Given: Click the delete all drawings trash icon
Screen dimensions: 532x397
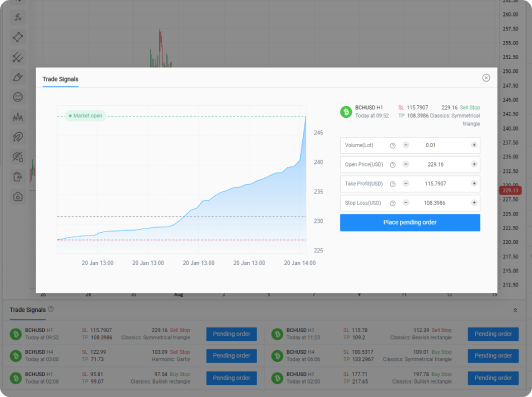Looking at the screenshot, I should pyautogui.click(x=18, y=177).
